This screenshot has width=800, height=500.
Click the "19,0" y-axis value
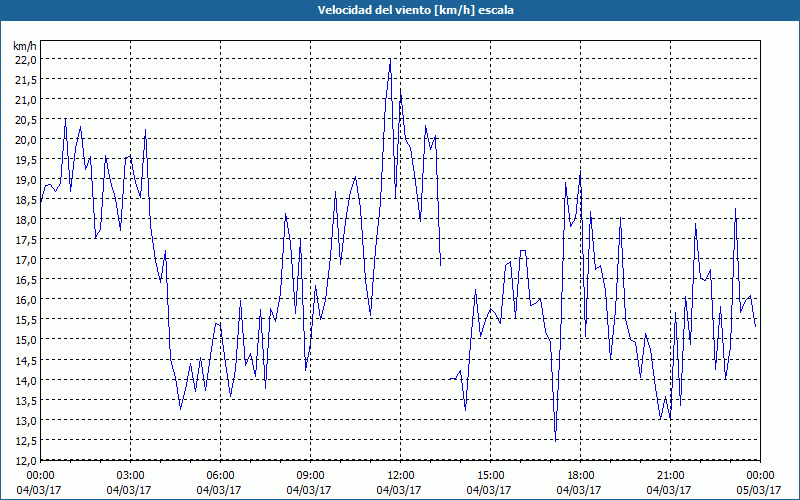[26, 180]
